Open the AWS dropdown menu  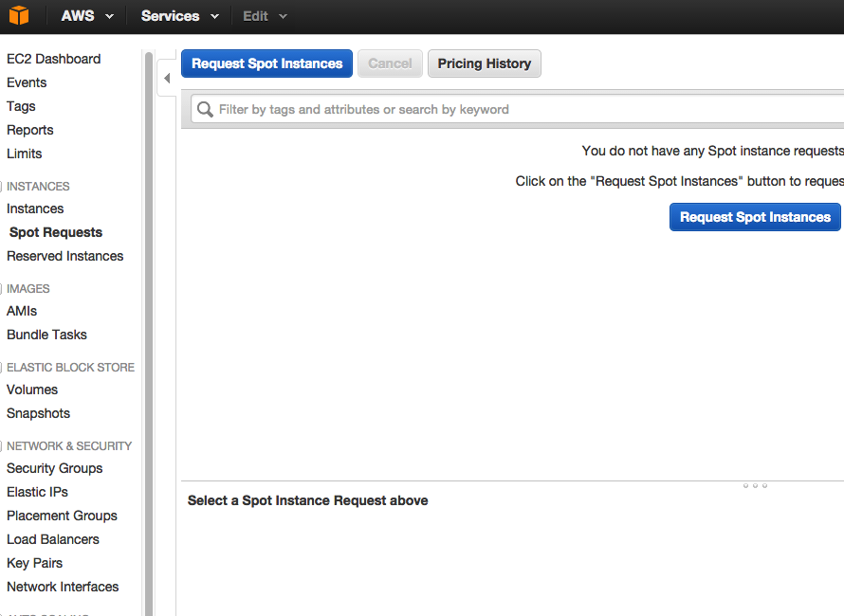pyautogui.click(x=86, y=16)
